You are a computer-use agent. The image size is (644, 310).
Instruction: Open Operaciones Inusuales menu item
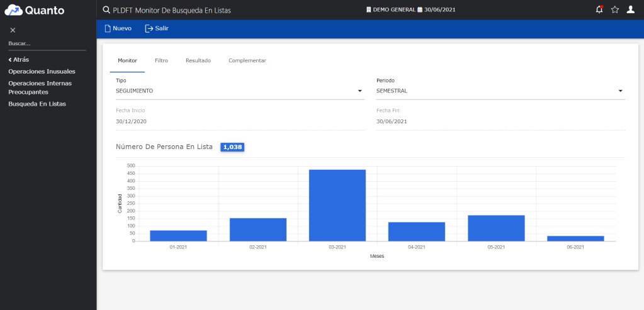click(42, 71)
